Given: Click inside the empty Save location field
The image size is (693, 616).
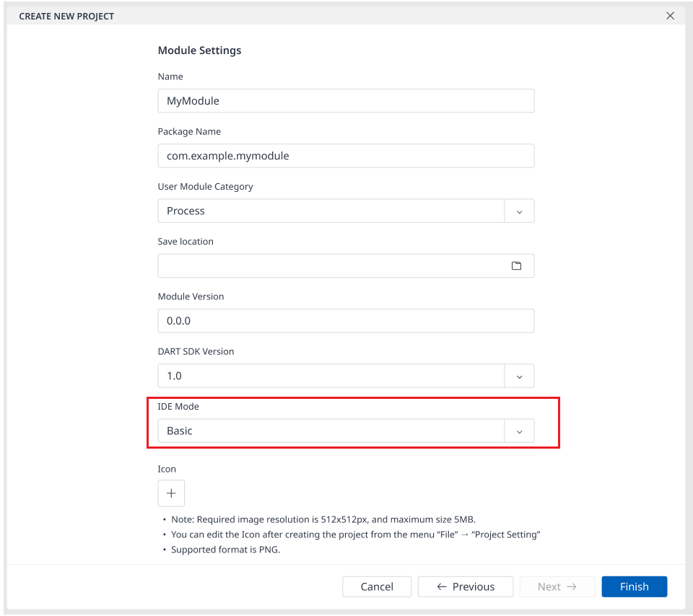Looking at the screenshot, I should pyautogui.click(x=331, y=266).
